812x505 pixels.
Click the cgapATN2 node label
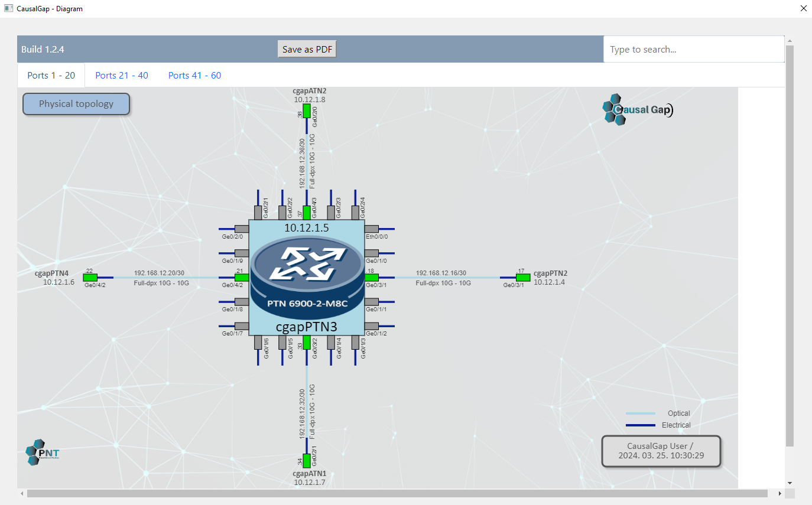[310, 91]
